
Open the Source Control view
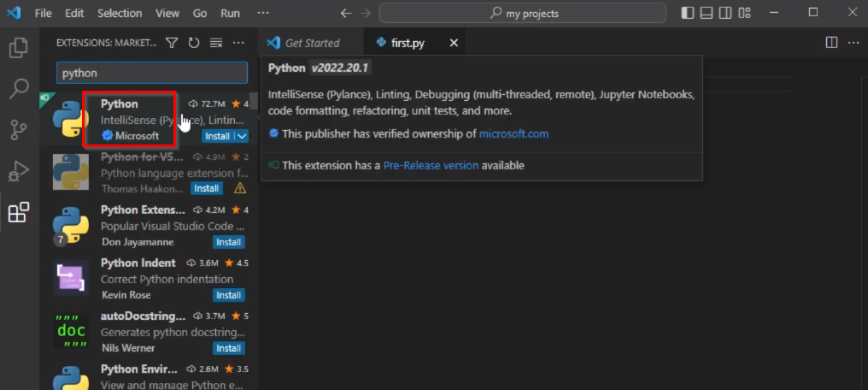(x=19, y=130)
